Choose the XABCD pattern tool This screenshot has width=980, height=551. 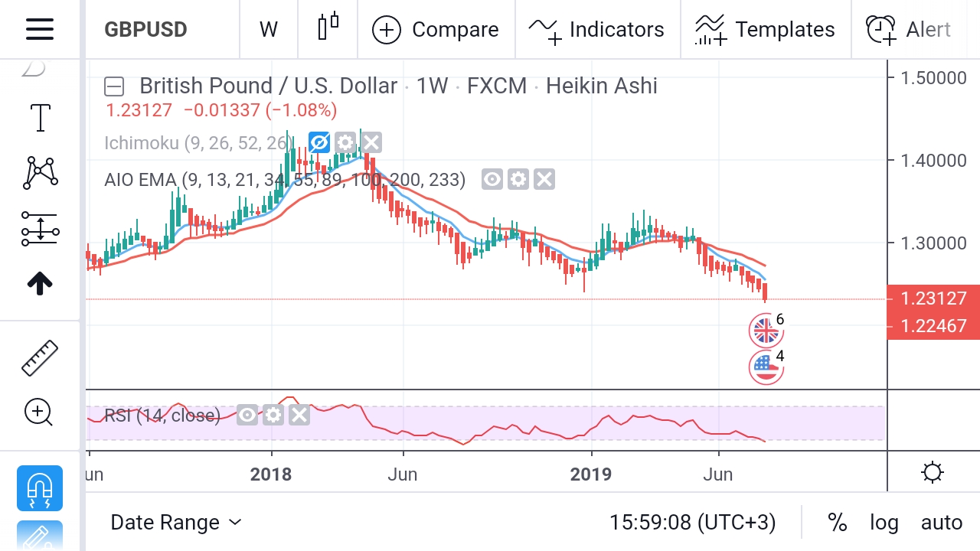[40, 173]
